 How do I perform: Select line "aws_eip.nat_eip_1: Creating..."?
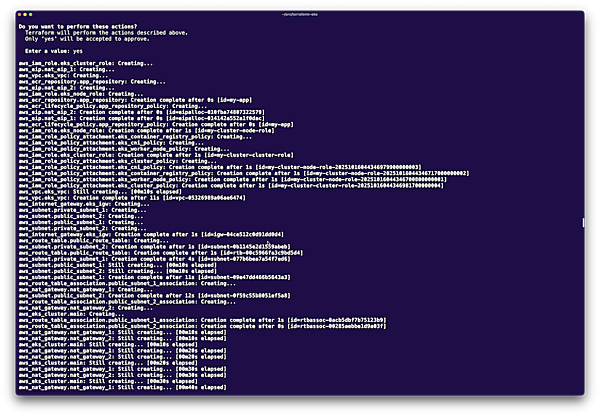click(67, 70)
